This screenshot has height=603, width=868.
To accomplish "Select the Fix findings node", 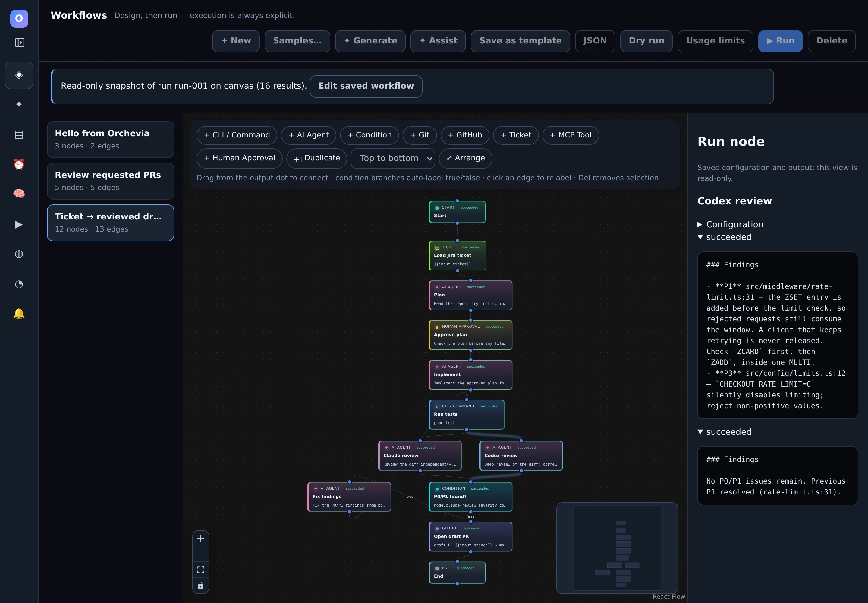I will pyautogui.click(x=349, y=497).
